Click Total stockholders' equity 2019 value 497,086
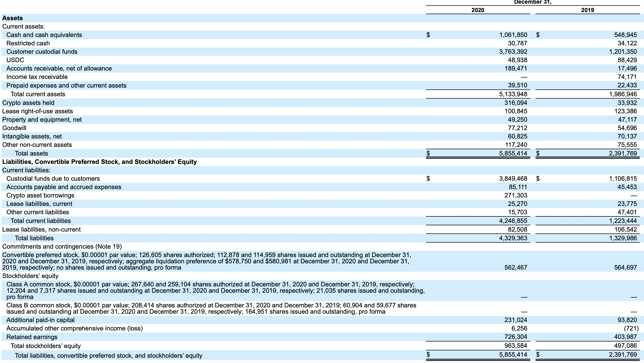644x363 pixels. (625, 346)
